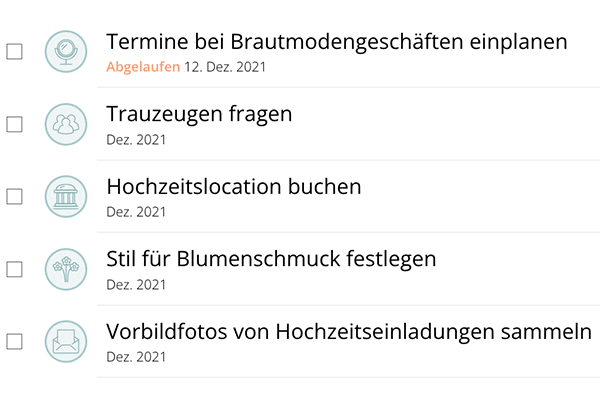This screenshot has height=400, width=600.
Task: Click the 12. Dez. 2021 due date
Action: tap(225, 67)
